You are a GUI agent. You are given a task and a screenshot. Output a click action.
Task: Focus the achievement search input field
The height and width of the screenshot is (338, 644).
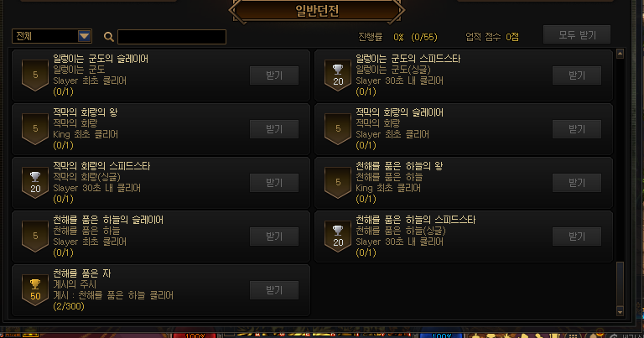pyautogui.click(x=172, y=37)
